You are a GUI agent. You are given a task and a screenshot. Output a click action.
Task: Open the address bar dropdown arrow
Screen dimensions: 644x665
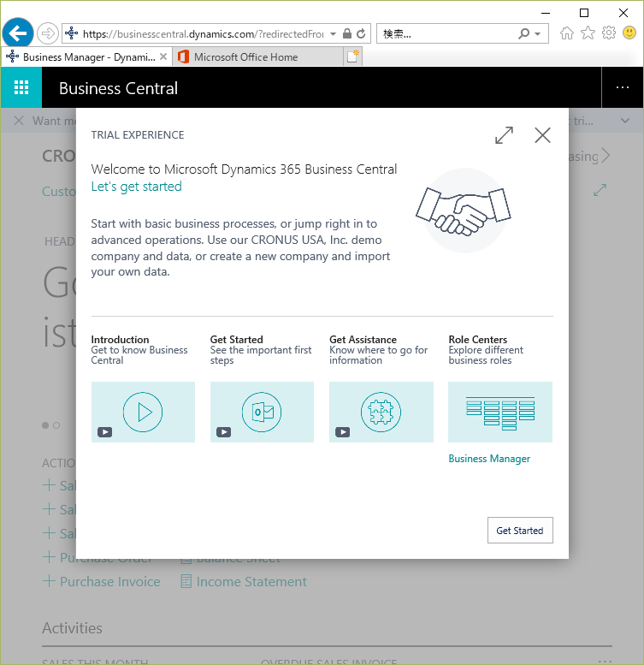click(x=333, y=34)
